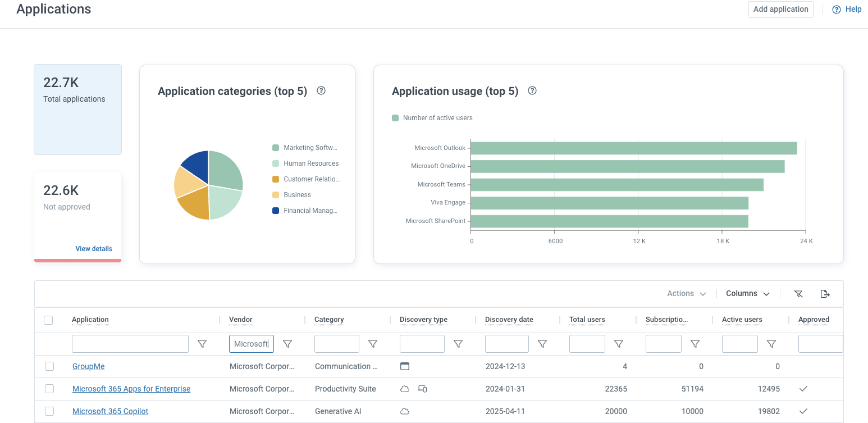Select the GroupMe row checkbox

point(49,366)
